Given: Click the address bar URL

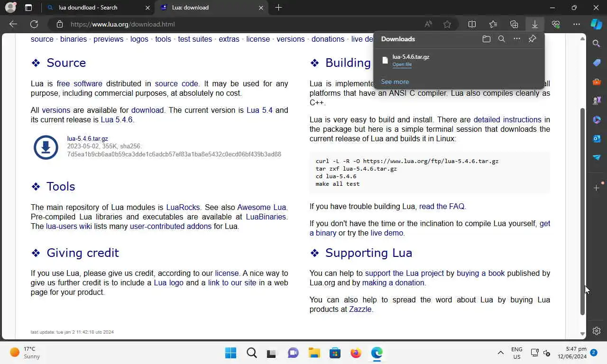Looking at the screenshot, I should tap(123, 24).
